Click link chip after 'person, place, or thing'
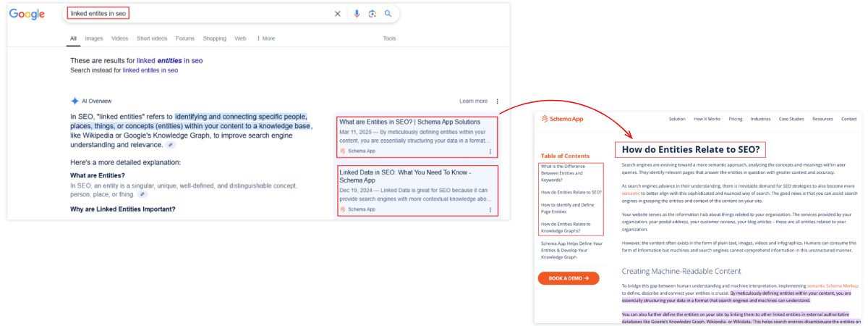This screenshot has width=868, height=326. [142, 194]
